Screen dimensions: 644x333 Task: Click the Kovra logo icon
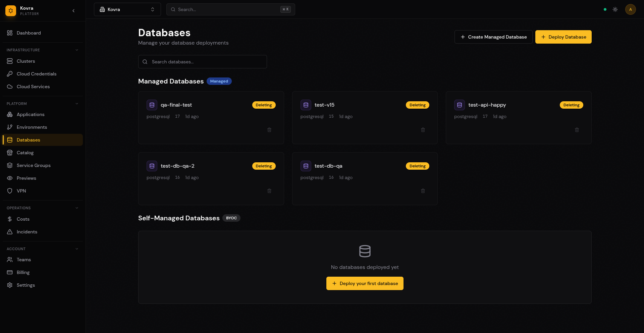coord(11,11)
